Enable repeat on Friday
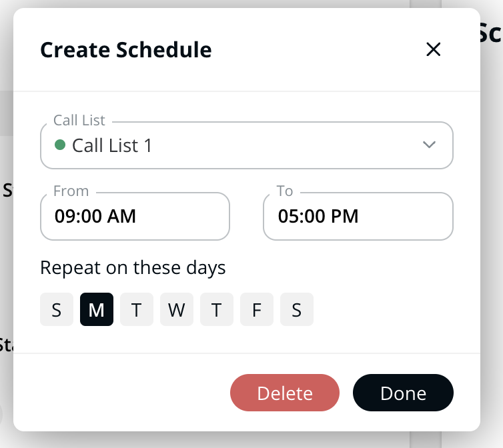Image resolution: width=503 pixels, height=448 pixels. (x=257, y=310)
